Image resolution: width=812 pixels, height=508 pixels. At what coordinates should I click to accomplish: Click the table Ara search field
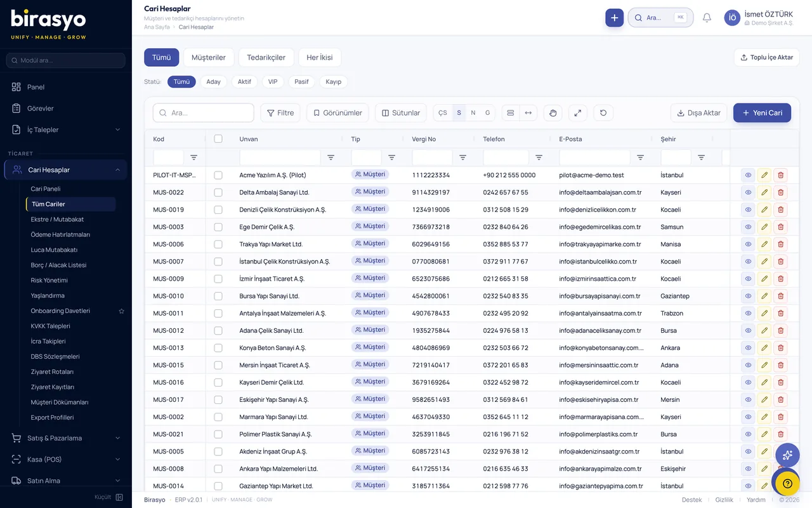click(203, 113)
